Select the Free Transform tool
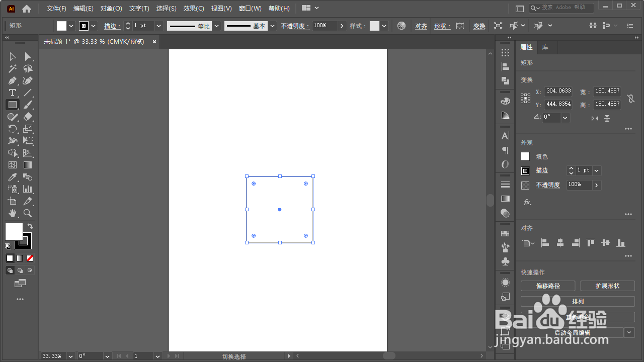The width and height of the screenshot is (644, 362). pyautogui.click(x=28, y=141)
